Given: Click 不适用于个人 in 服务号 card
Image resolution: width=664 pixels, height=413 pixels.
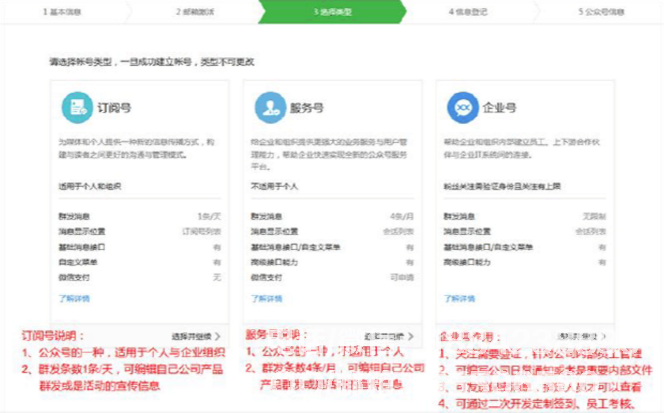Looking at the screenshot, I should click(x=274, y=186).
